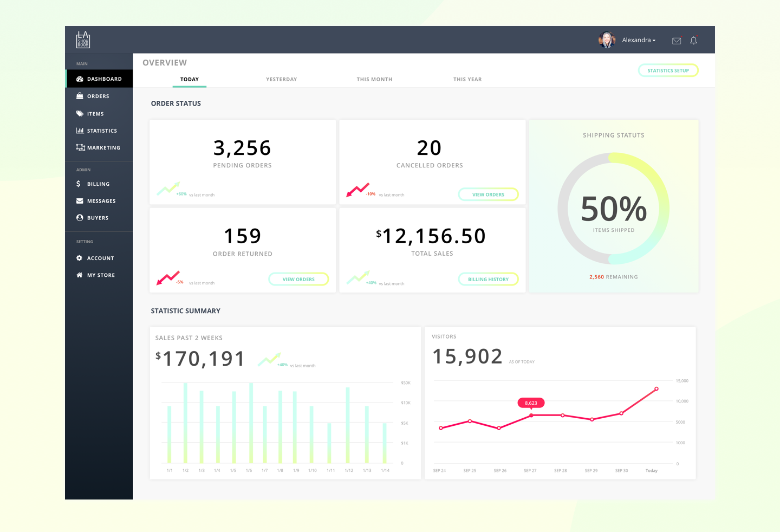The height and width of the screenshot is (532, 780).
Task: Click the Marketing icon in sidebar
Action: click(80, 147)
